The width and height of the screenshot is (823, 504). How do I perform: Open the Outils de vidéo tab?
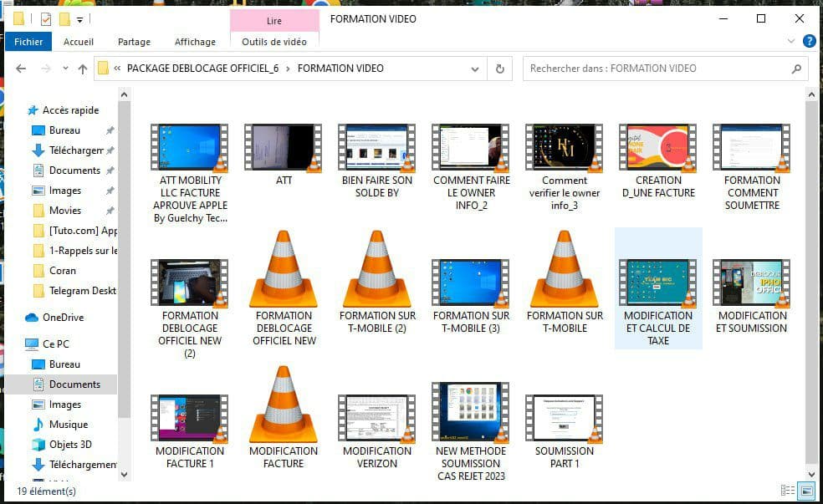click(x=273, y=42)
